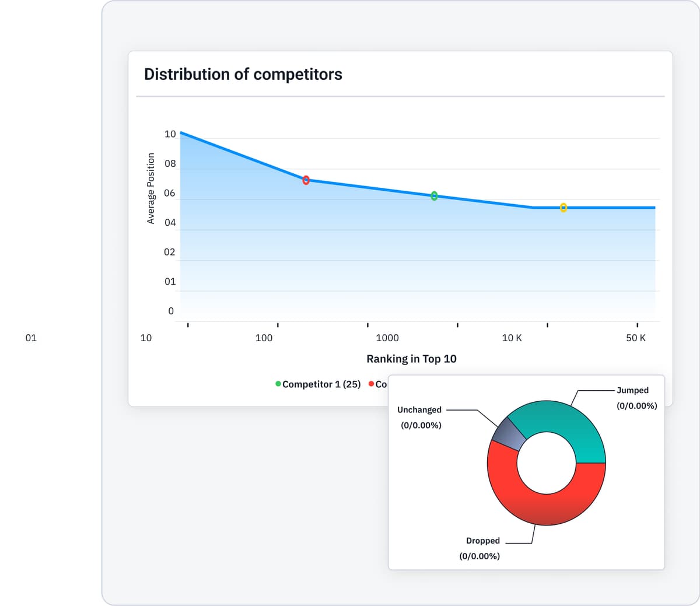
Task: Click the Unchanged label by the donut chart
Action: [x=419, y=410]
